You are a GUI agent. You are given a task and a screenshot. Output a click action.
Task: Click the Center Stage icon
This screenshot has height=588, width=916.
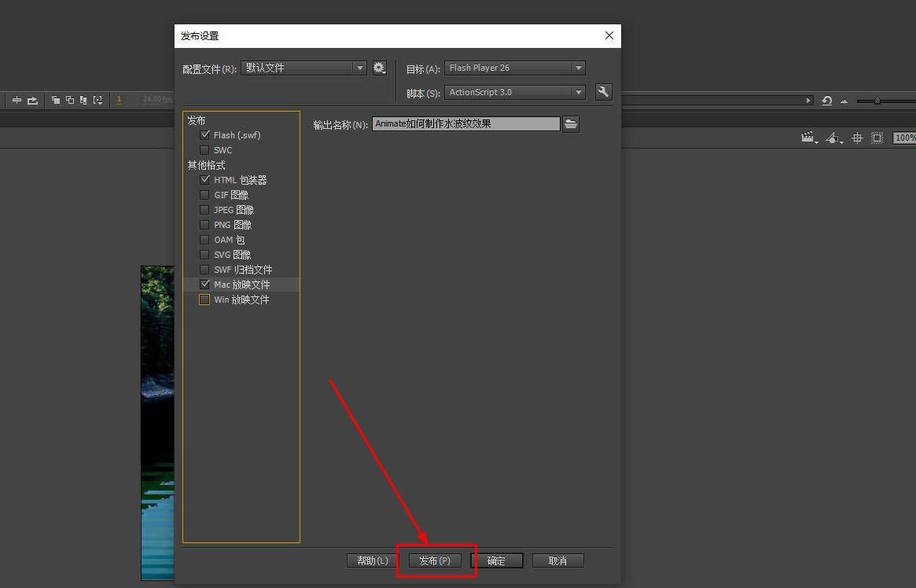[x=857, y=138]
